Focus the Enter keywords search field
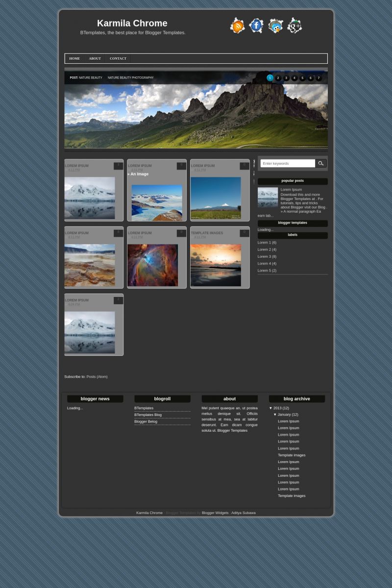The height and width of the screenshot is (588, 392). (x=288, y=163)
